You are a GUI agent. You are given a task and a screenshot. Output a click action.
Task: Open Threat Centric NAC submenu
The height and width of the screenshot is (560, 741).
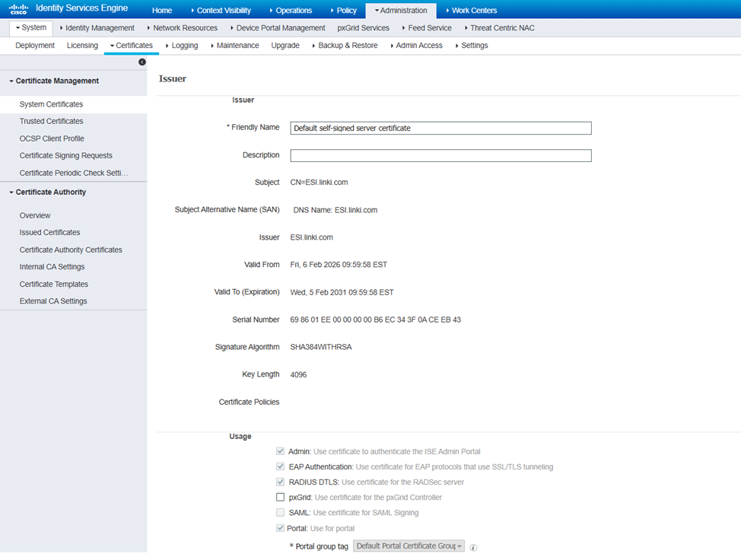click(x=500, y=28)
